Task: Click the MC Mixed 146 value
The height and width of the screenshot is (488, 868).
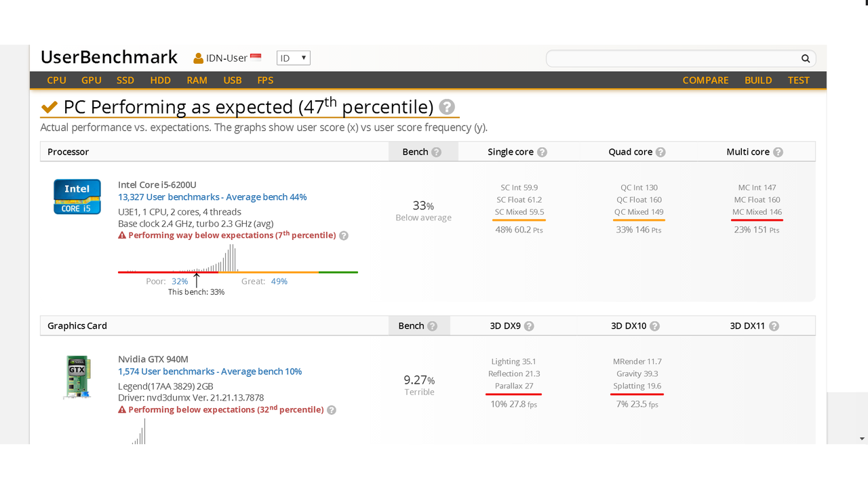Action: pos(757,212)
